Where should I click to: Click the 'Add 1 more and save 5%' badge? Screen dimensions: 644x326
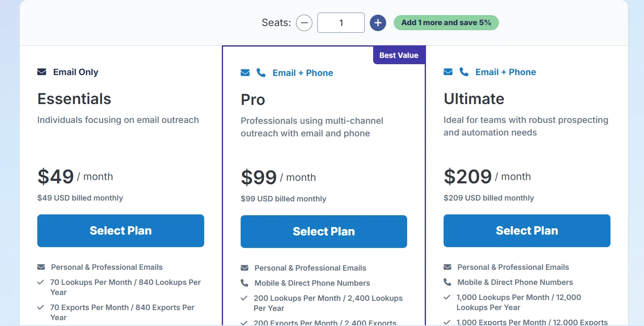446,23
